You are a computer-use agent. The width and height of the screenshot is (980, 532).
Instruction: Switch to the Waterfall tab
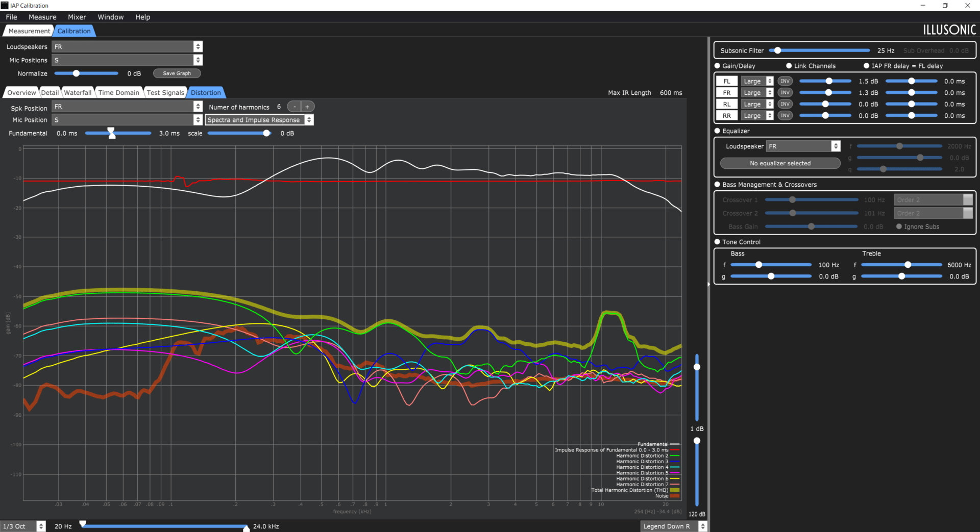point(78,92)
